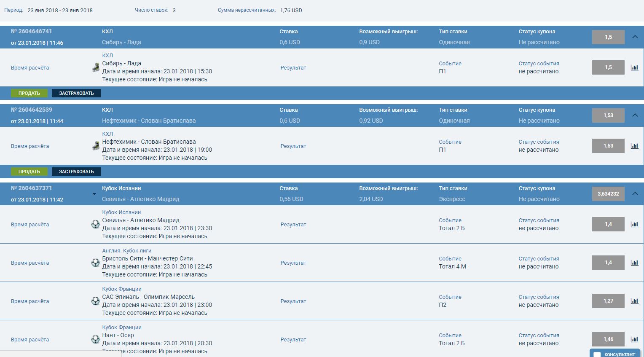Sell the Сибирь - Лада bet with ПРОДАТЬ

coord(29,93)
